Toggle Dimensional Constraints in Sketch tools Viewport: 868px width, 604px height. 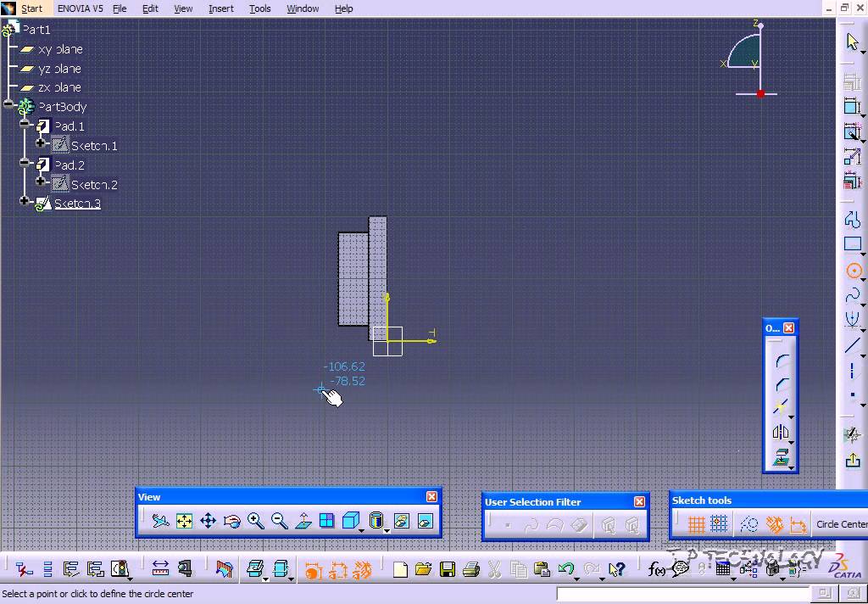tap(798, 523)
